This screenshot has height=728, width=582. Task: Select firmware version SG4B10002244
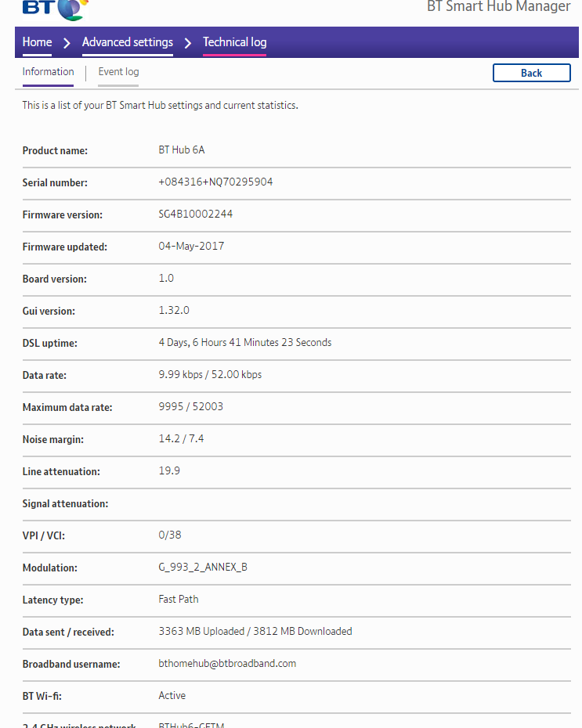click(196, 214)
